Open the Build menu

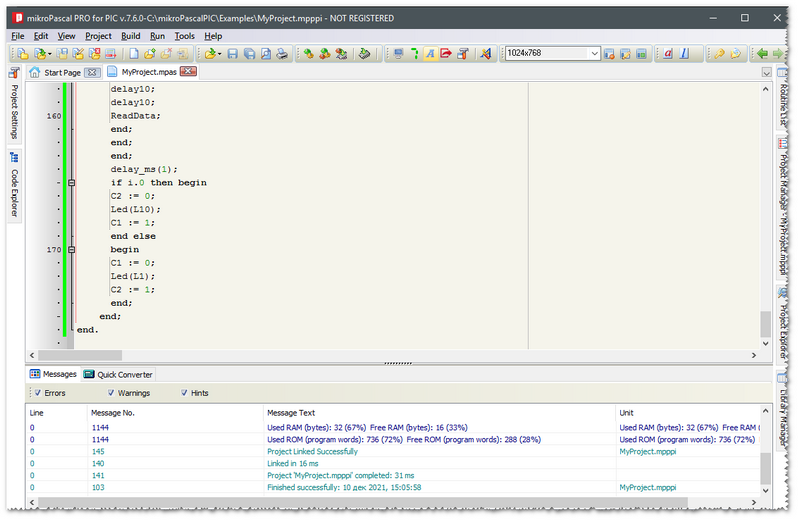click(x=130, y=36)
